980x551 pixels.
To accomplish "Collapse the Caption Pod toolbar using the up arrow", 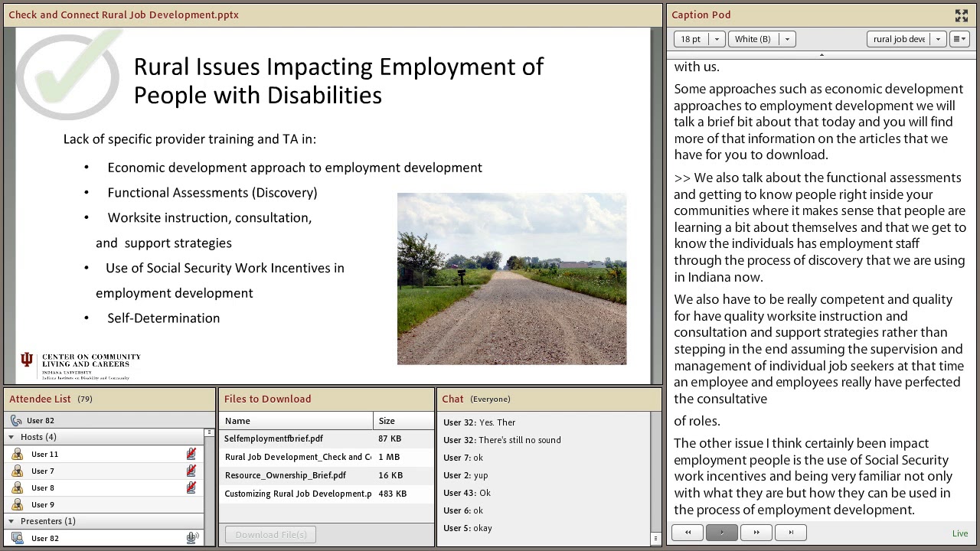I will coord(822,54).
